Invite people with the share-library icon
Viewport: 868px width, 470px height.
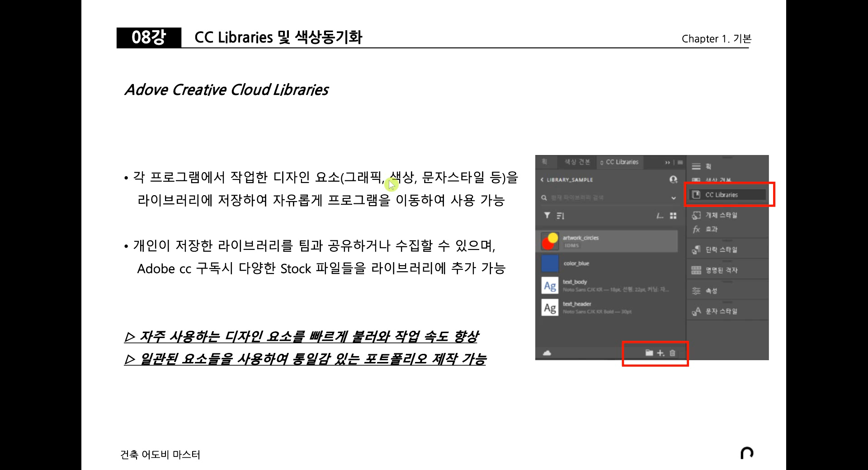pyautogui.click(x=673, y=180)
